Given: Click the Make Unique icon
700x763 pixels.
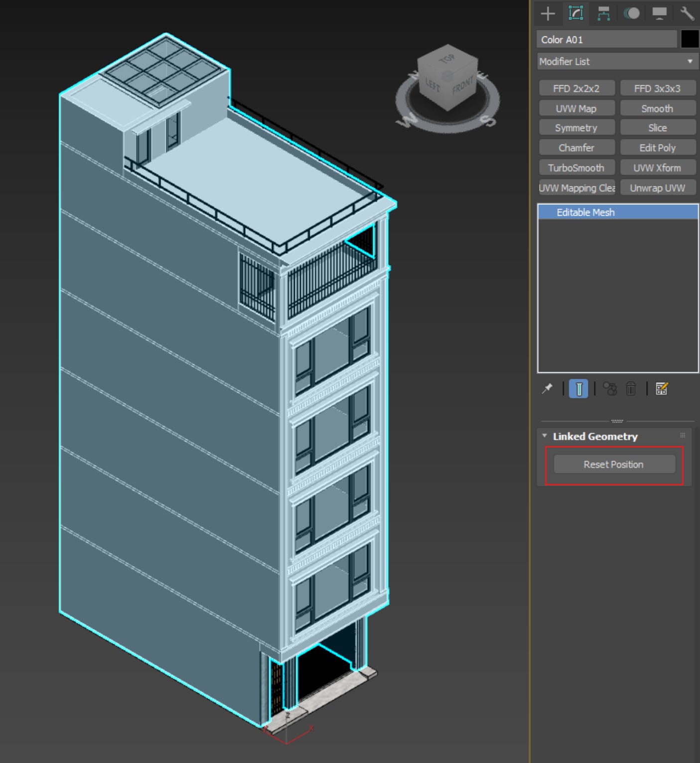Looking at the screenshot, I should tap(610, 389).
